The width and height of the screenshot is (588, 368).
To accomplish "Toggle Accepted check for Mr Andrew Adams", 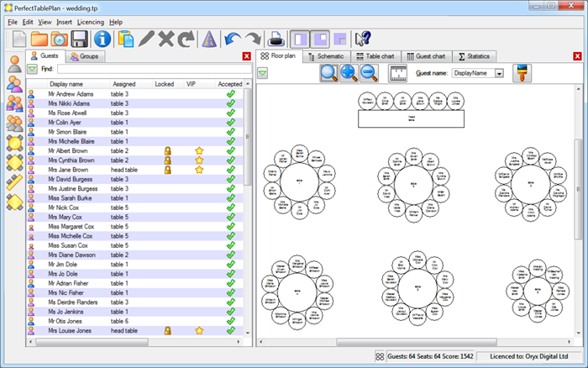I will (230, 95).
